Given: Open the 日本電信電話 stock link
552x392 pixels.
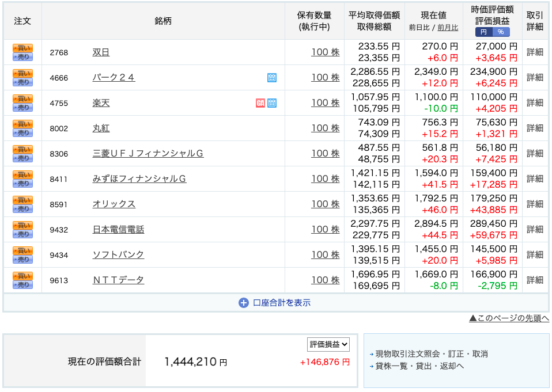Looking at the screenshot, I should [x=118, y=230].
